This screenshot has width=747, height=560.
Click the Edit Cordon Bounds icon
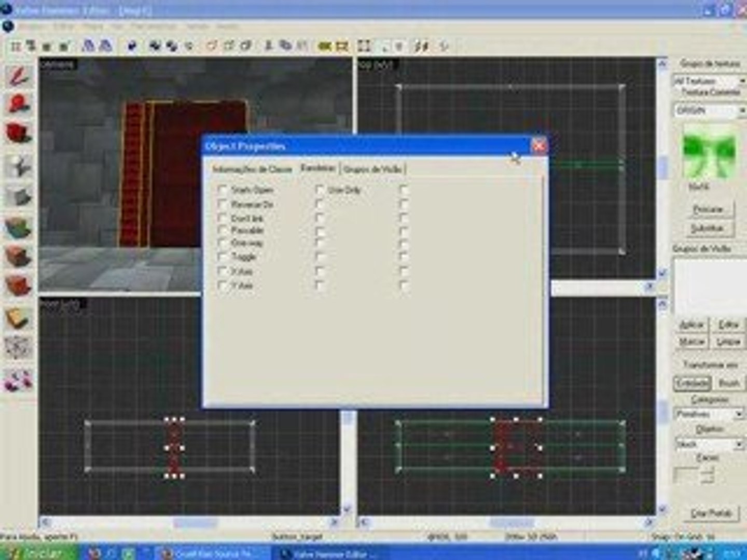pyautogui.click(x=342, y=46)
